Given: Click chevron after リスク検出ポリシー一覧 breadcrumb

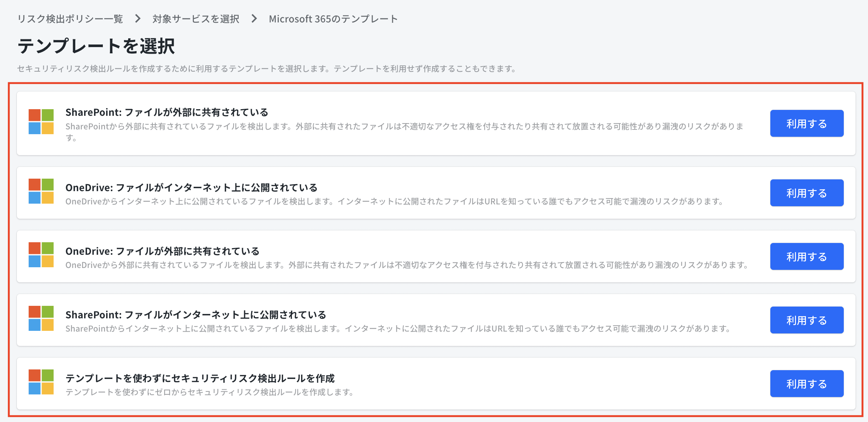Looking at the screenshot, I should click(x=138, y=18).
